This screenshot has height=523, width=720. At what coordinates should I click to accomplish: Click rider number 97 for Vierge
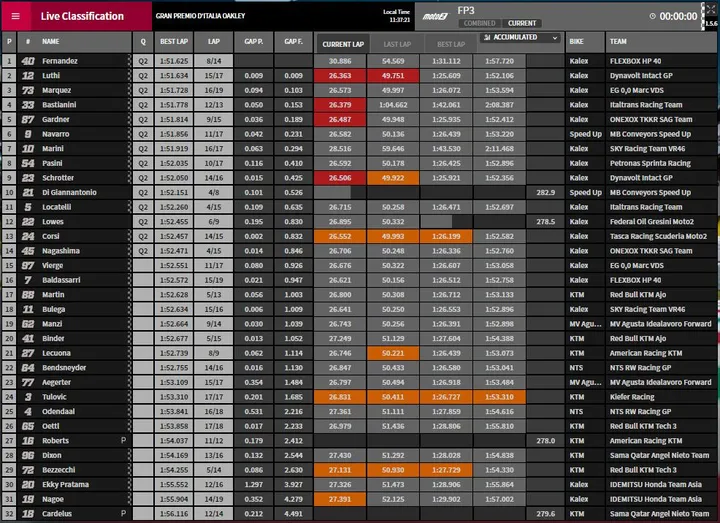point(28,265)
